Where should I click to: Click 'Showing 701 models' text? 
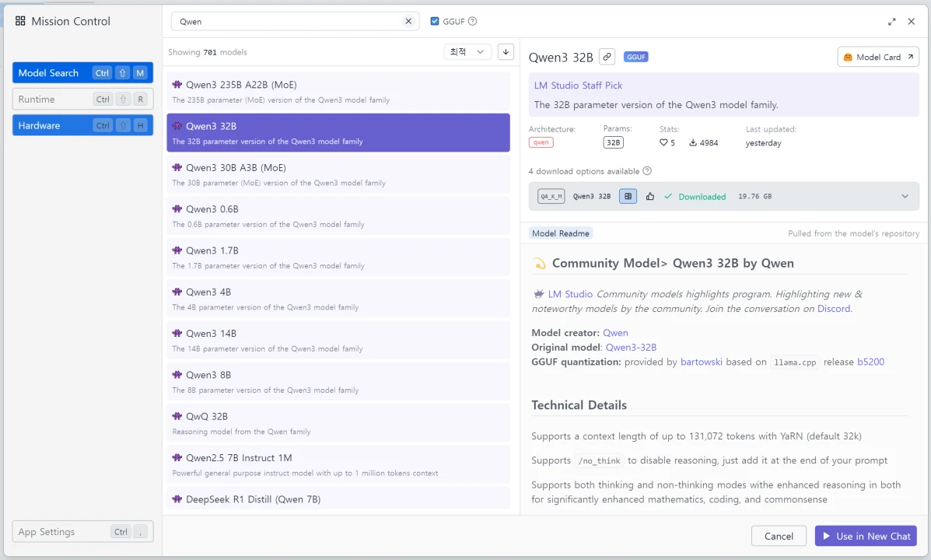tap(207, 52)
